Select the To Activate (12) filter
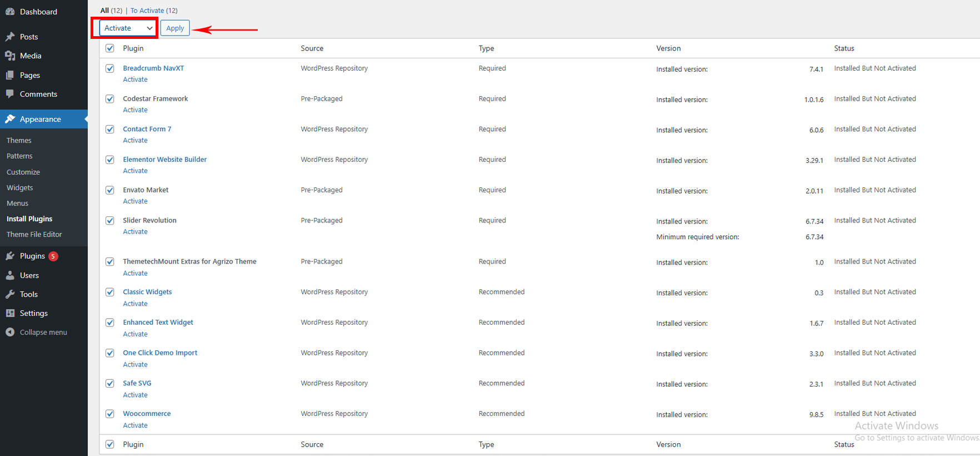Image resolution: width=980 pixels, height=456 pixels. pos(154,11)
